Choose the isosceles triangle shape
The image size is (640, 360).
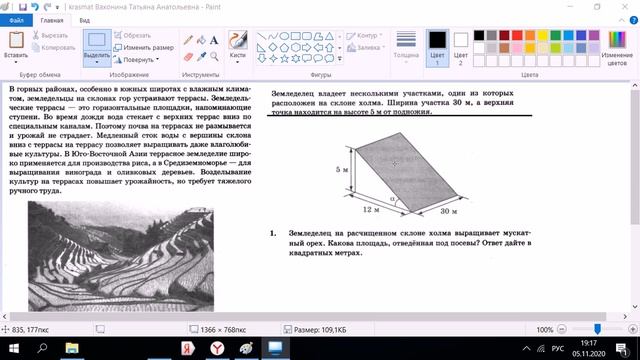pos(329,36)
